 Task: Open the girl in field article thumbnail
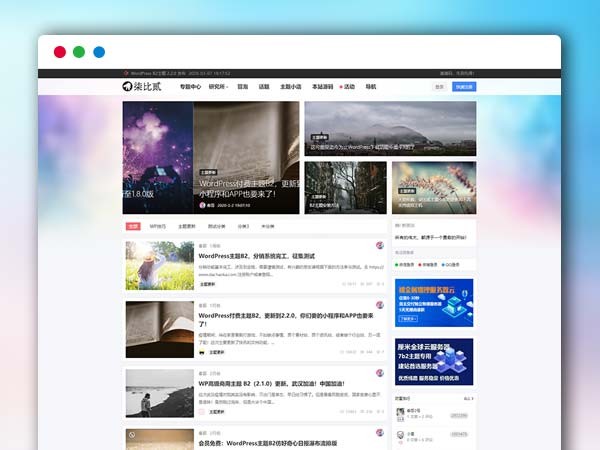point(159,266)
